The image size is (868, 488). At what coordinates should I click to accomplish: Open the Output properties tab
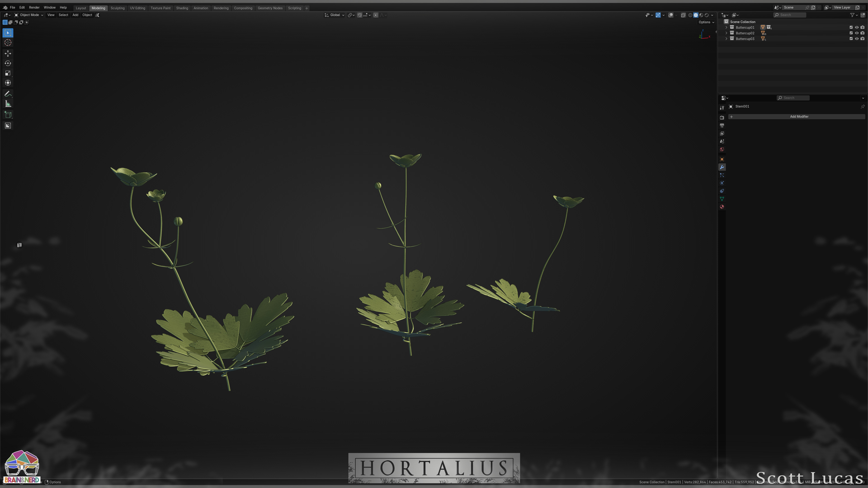pyautogui.click(x=722, y=126)
